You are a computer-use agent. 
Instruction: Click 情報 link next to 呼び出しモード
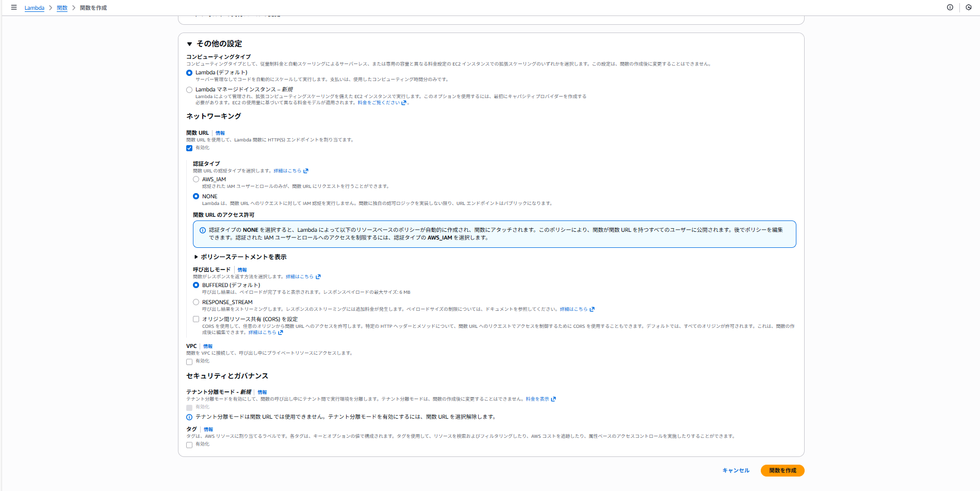click(x=242, y=270)
